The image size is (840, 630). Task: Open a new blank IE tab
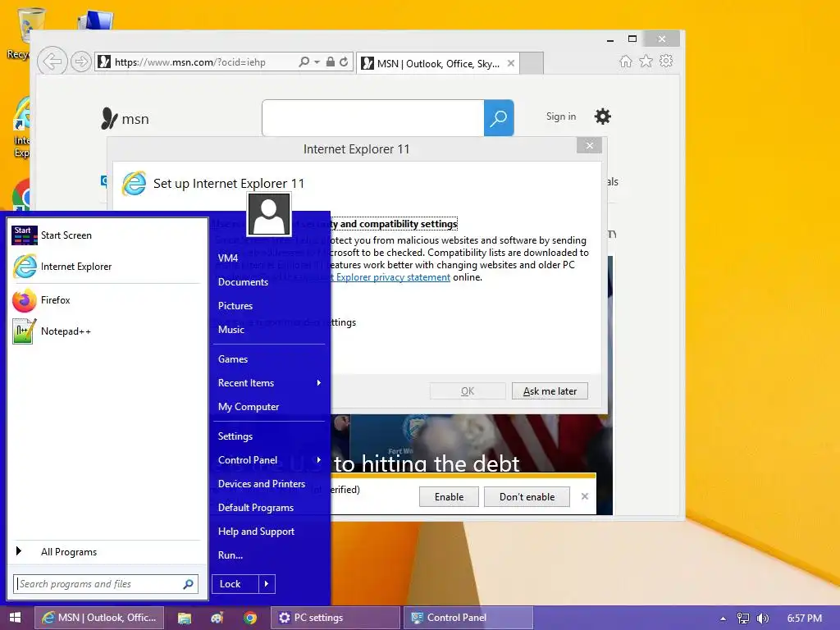pyautogui.click(x=532, y=63)
